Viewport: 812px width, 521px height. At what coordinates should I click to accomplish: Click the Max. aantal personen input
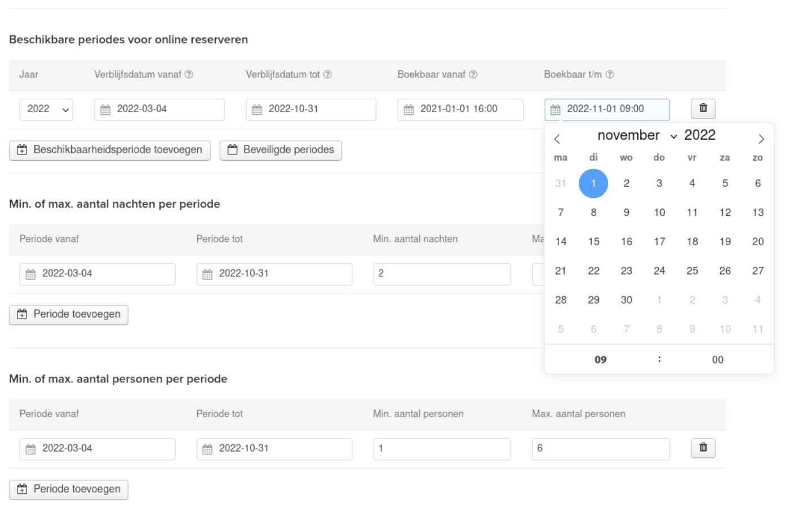pyautogui.click(x=601, y=449)
